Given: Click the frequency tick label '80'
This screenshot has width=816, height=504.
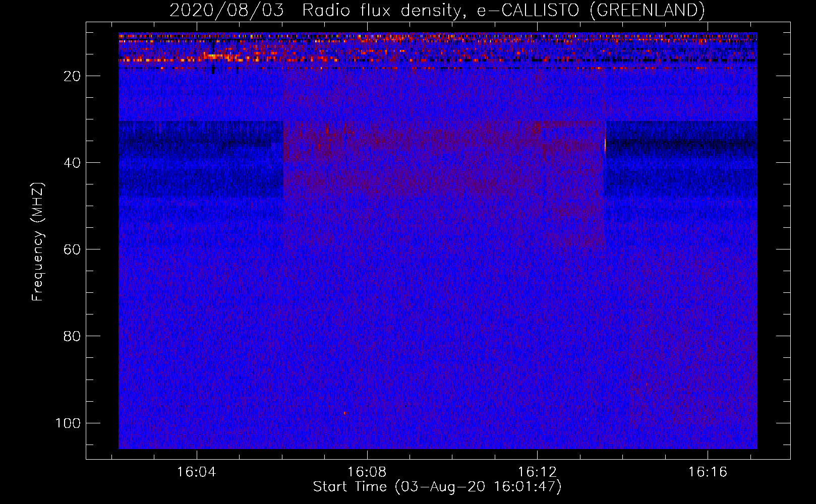Looking at the screenshot, I should (72, 336).
